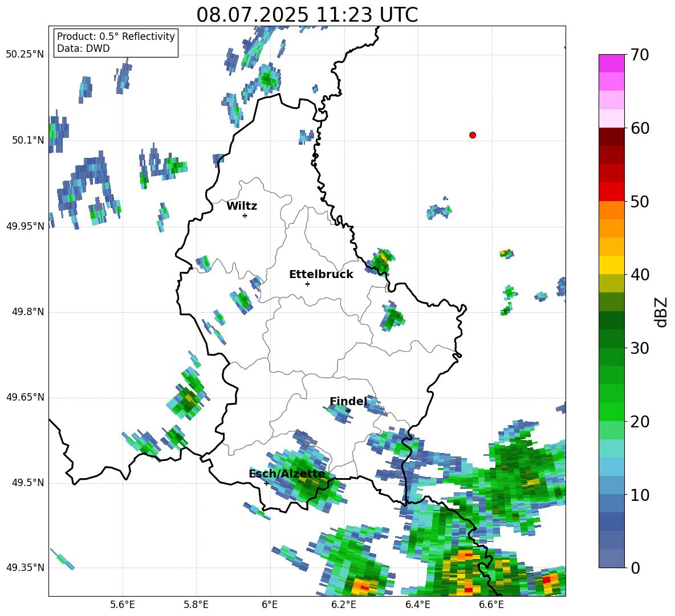Click the 6°E longitude label

270,605
